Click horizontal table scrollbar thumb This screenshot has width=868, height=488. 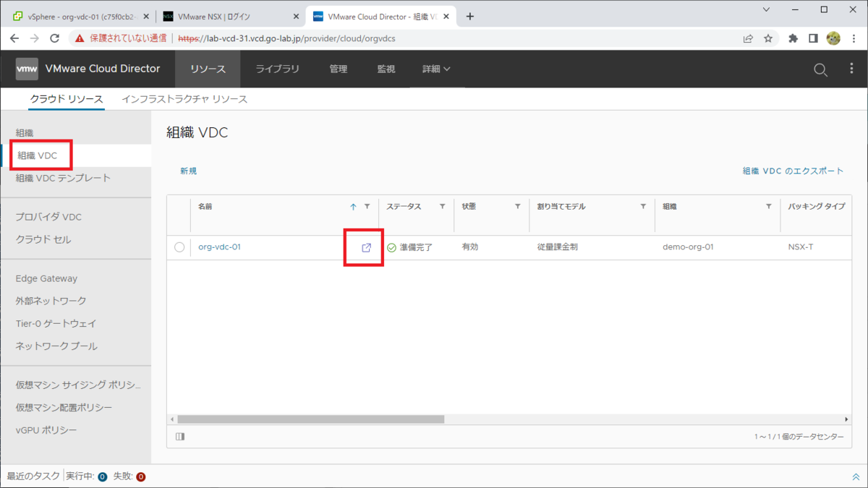[x=311, y=419]
